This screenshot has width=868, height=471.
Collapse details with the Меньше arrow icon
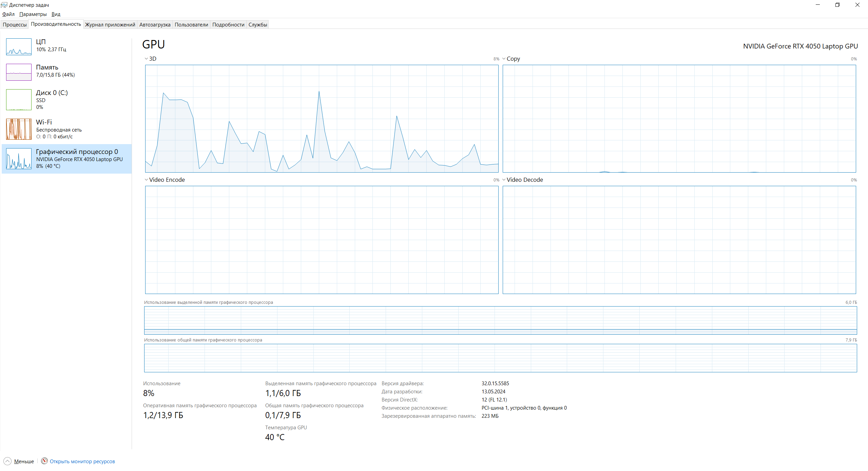pos(7,461)
